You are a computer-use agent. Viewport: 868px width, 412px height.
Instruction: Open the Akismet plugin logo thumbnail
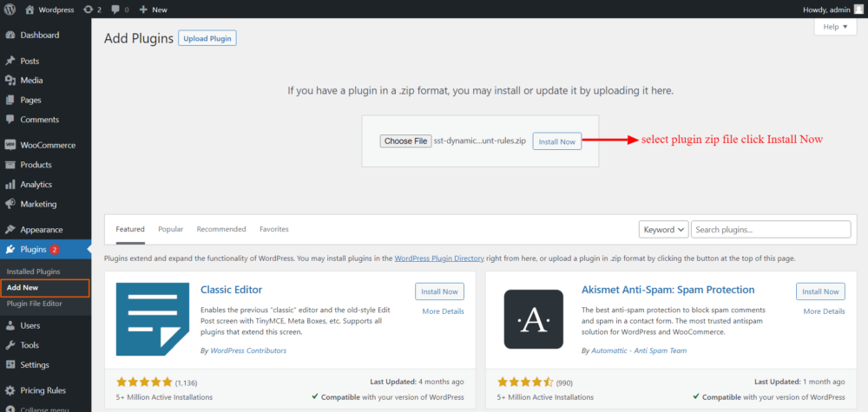pos(534,319)
